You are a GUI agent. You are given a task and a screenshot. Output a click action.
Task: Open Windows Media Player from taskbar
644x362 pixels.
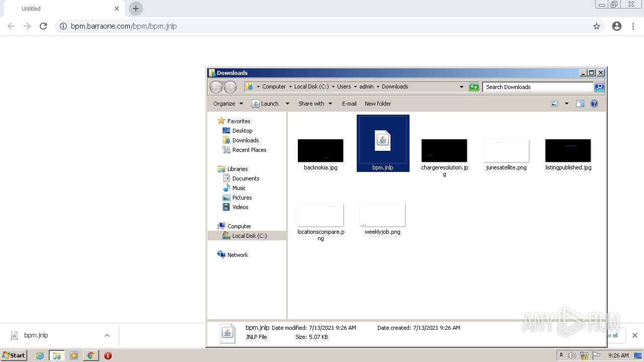point(73,355)
